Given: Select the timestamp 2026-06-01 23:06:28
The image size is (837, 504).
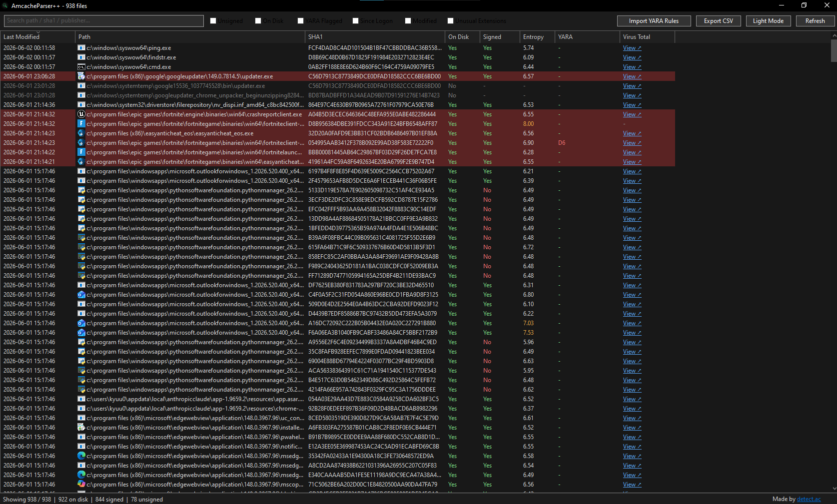Looking at the screenshot, I should coord(29,76).
